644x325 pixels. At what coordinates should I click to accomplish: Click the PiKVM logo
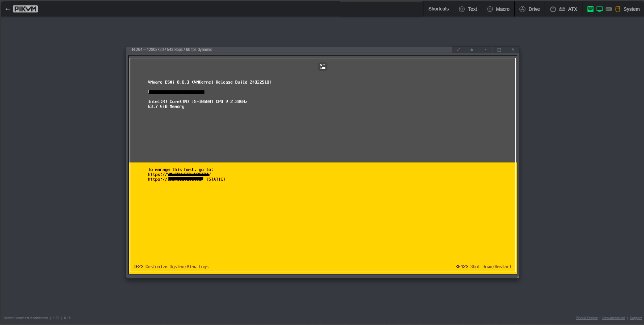pos(25,9)
